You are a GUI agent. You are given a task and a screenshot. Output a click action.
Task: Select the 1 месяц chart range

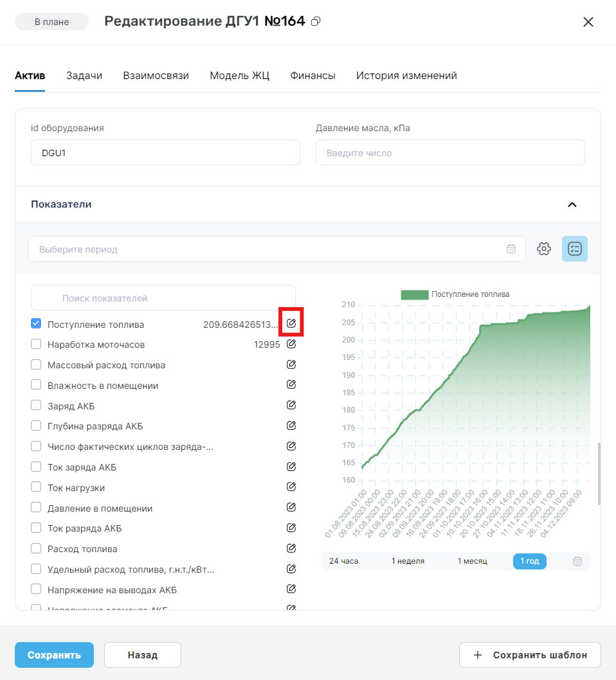tap(472, 561)
